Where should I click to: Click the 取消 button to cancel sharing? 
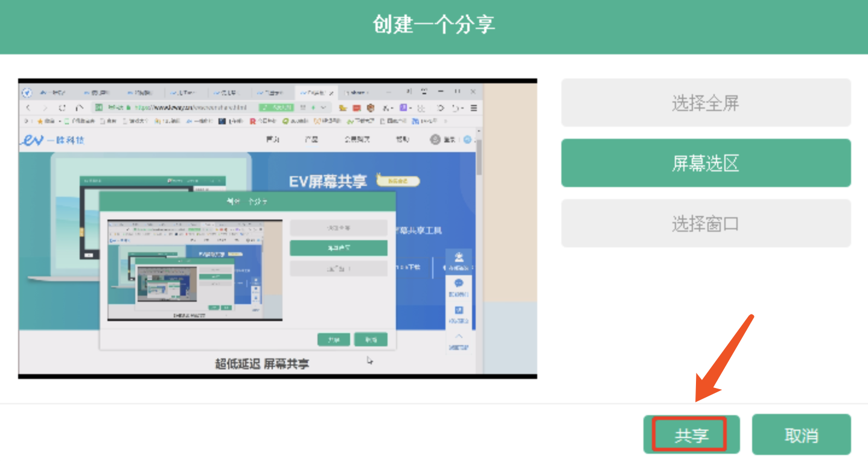coord(801,434)
